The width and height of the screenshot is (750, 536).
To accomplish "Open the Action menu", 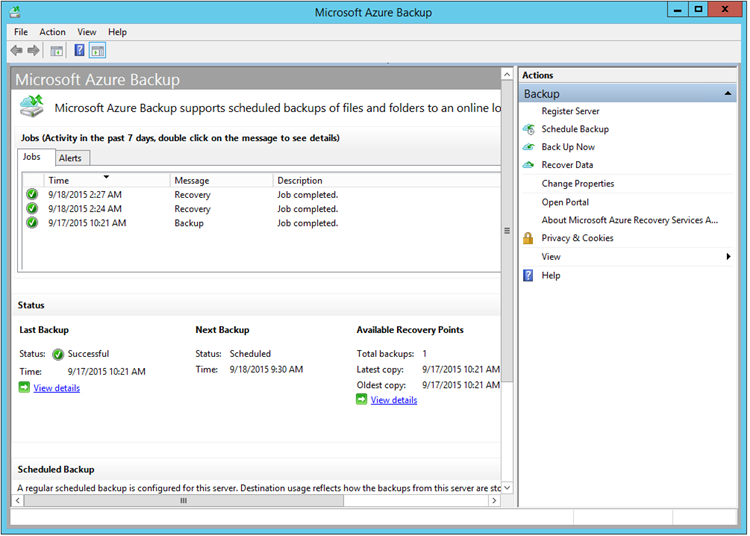I will [52, 32].
